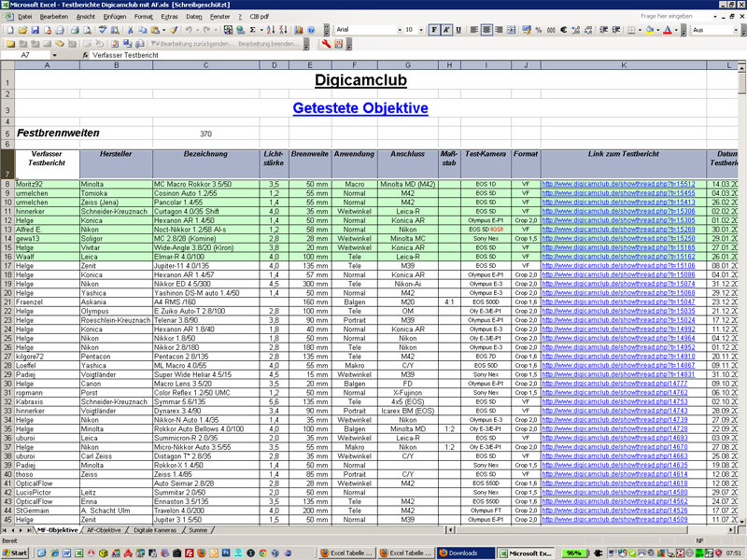
Task: Open the Einfügen menu
Action: point(115,17)
